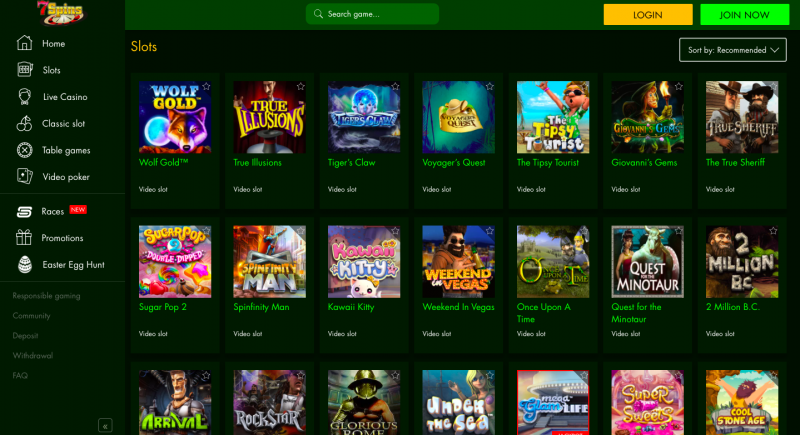800x435 pixels.
Task: Open the Kawaii Kitty thumbnail
Action: (364, 262)
